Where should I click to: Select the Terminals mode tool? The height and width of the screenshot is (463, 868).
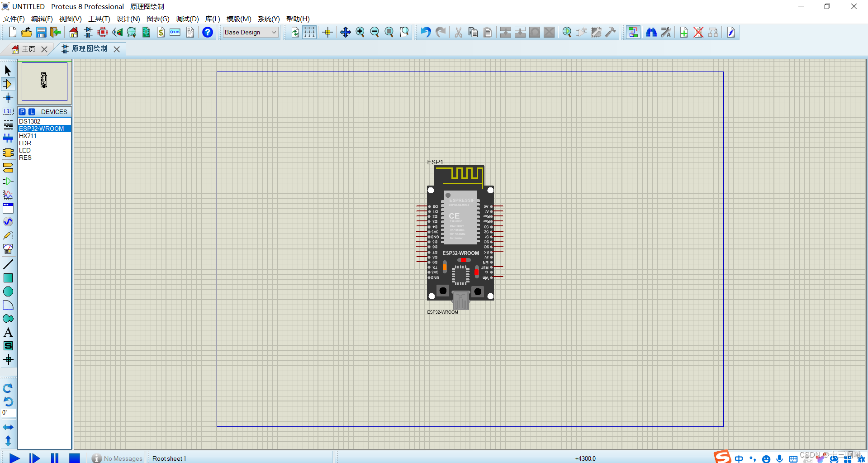[x=8, y=168]
